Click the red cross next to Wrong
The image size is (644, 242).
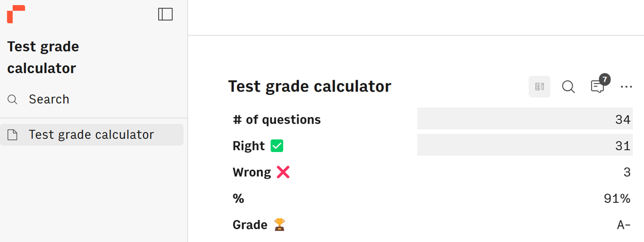[x=283, y=172]
